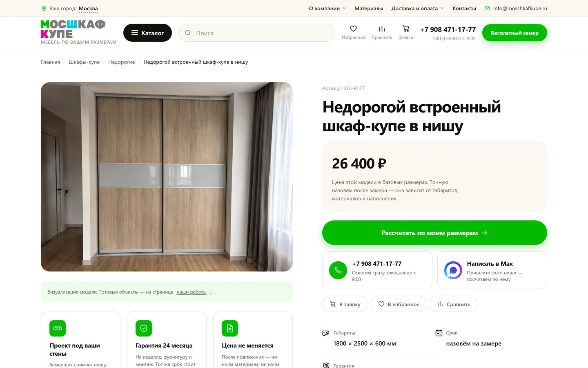The image size is (588, 368).
Task: Click the magnifier search icon
Action: click(188, 33)
